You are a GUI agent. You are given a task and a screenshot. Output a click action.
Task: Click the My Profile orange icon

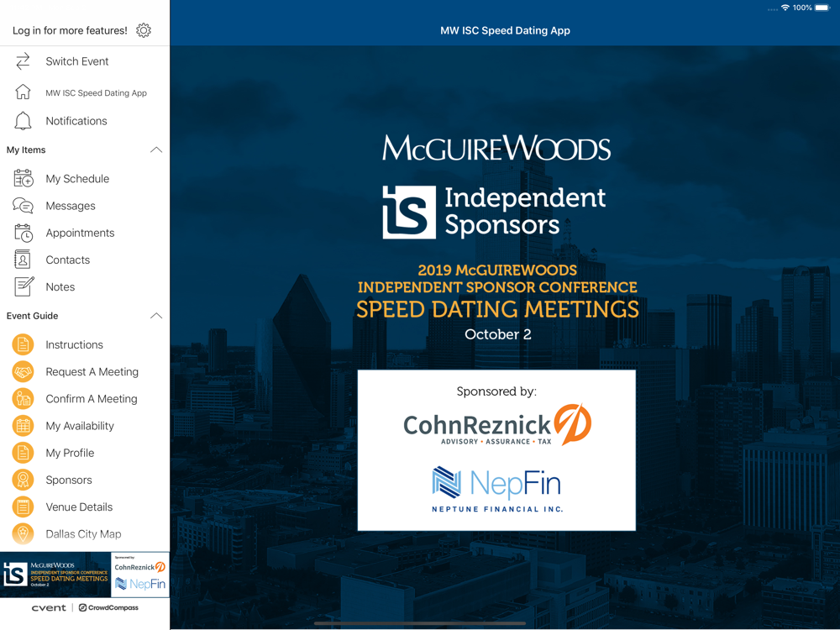(x=23, y=453)
